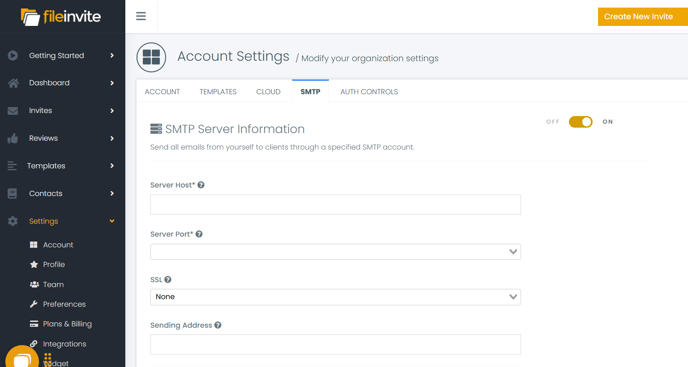Click the Team people icon
Screen dimensions: 688x367
click(x=34, y=284)
